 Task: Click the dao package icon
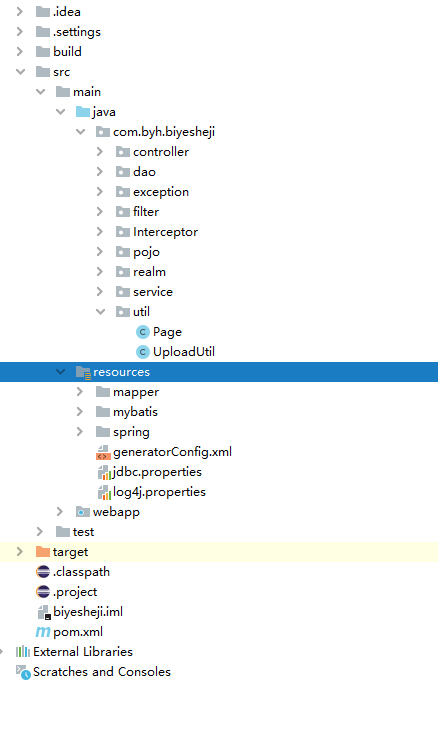122,172
